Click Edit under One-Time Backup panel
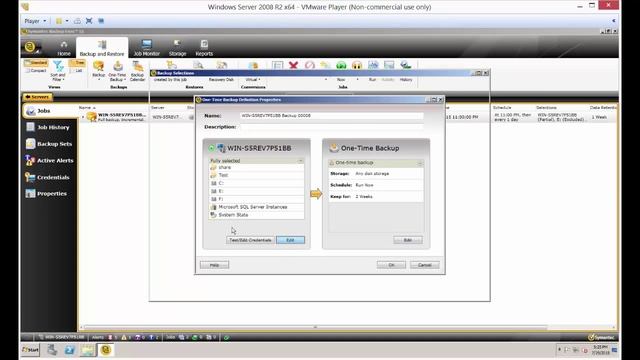 [408, 240]
